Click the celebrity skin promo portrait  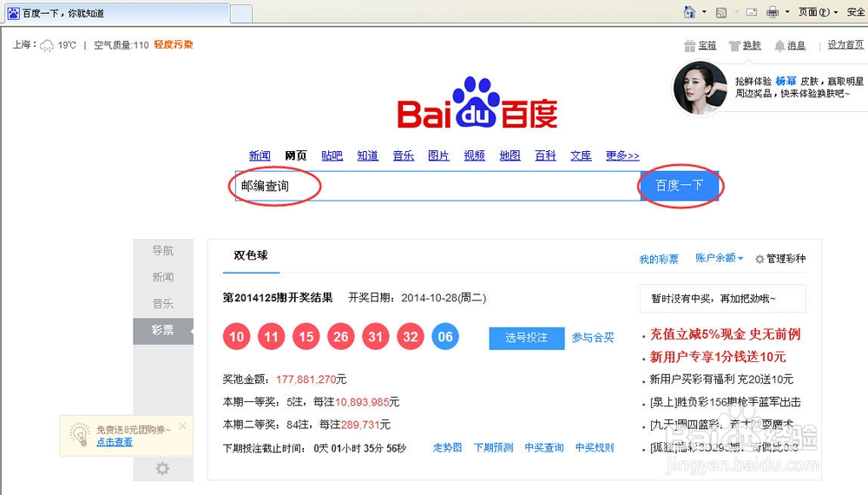pyautogui.click(x=699, y=88)
